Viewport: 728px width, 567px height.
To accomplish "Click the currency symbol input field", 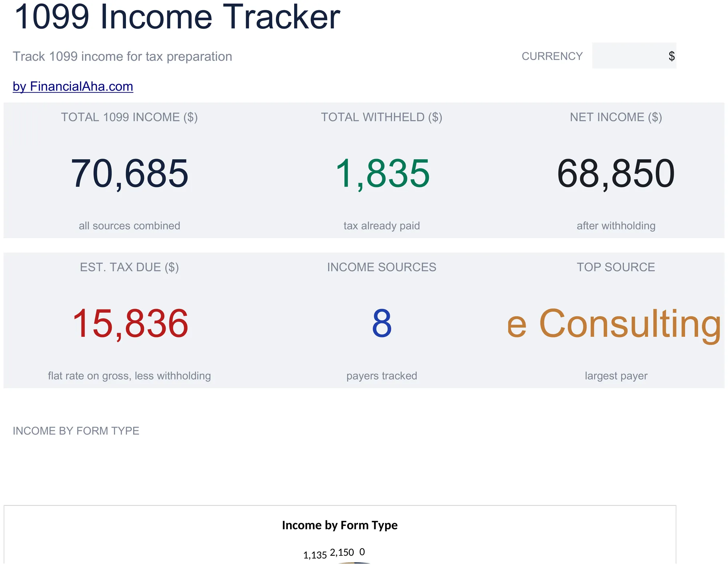I will [634, 56].
